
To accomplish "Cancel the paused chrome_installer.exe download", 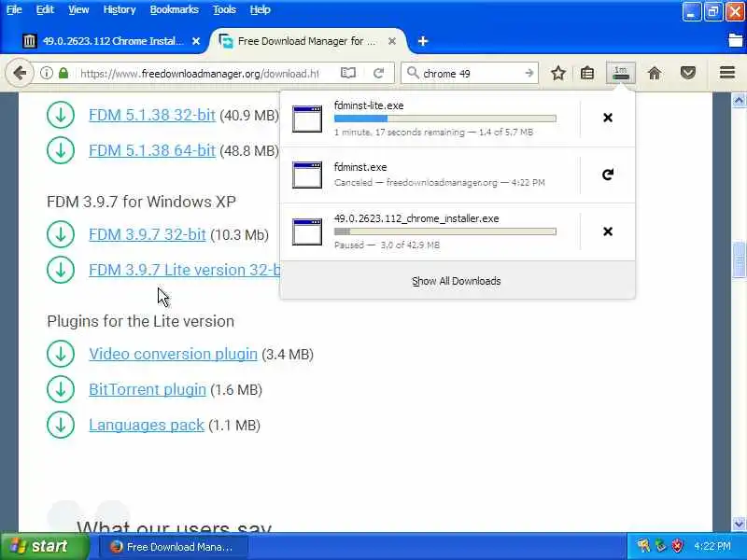I will 608,231.
